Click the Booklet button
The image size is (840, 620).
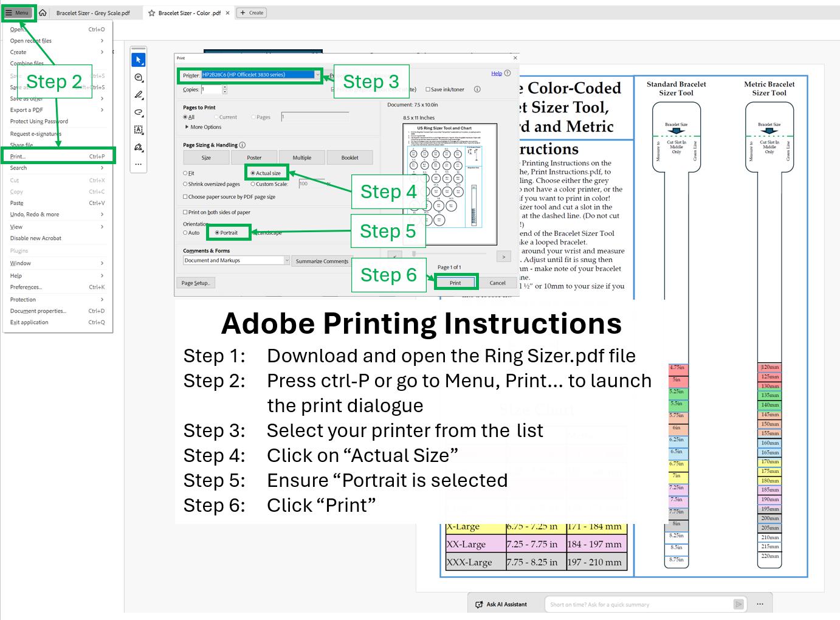[x=349, y=157]
